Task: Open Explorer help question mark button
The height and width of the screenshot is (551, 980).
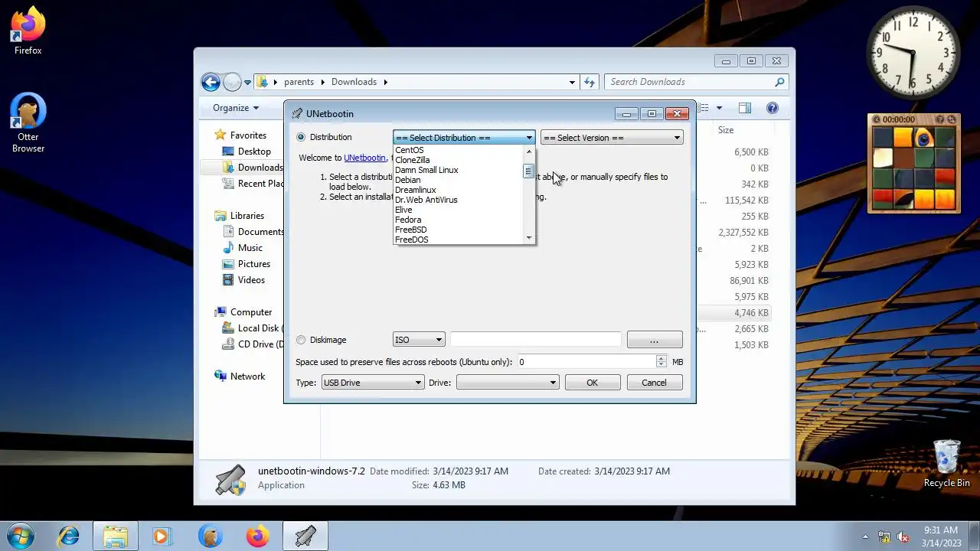Action: 773,108
